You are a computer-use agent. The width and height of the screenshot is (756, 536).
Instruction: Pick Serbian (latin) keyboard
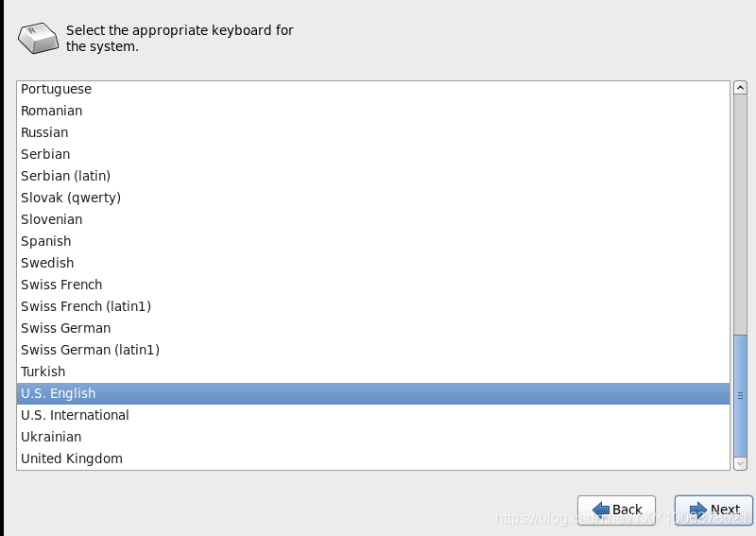pos(373,176)
